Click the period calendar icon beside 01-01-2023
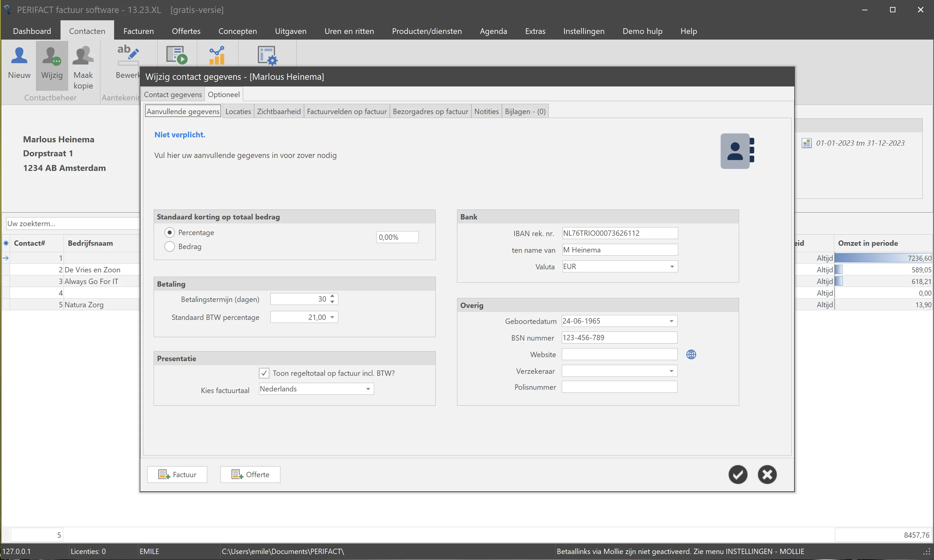Viewport: 934px width, 560px height. (807, 143)
